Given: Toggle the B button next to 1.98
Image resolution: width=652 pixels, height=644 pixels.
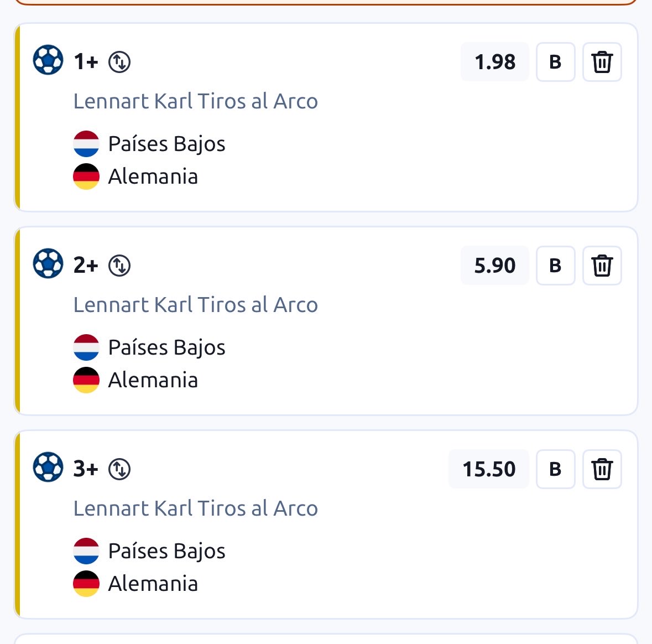Looking at the screenshot, I should 556,62.
